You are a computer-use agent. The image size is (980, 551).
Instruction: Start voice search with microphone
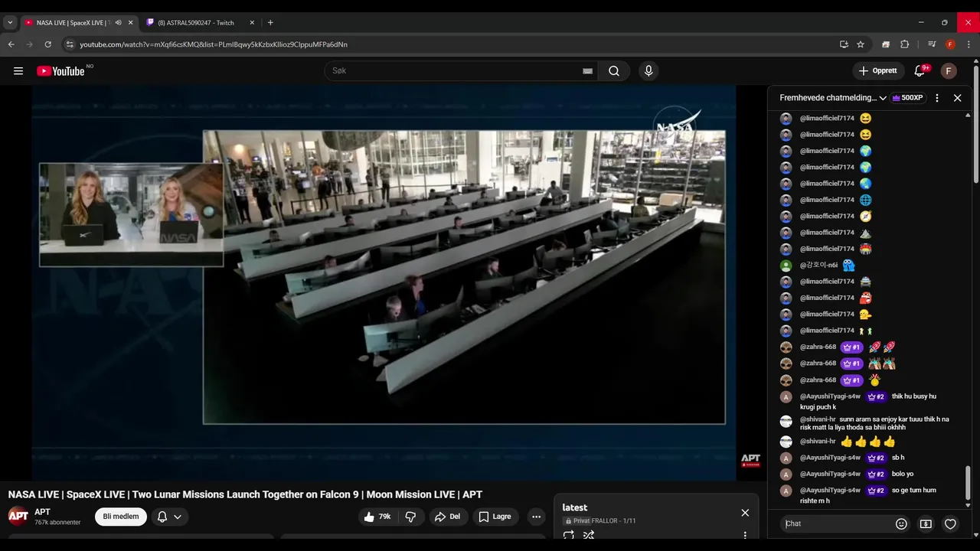[648, 71]
